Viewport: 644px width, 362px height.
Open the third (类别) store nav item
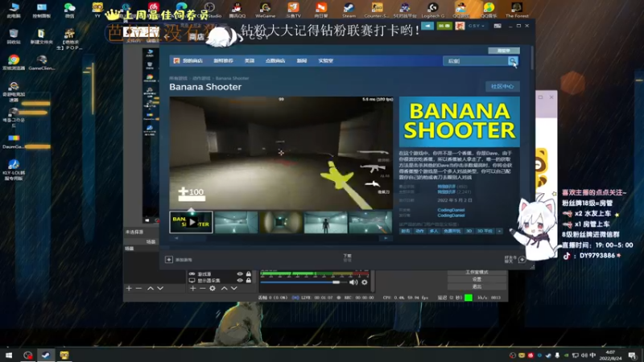(250, 61)
